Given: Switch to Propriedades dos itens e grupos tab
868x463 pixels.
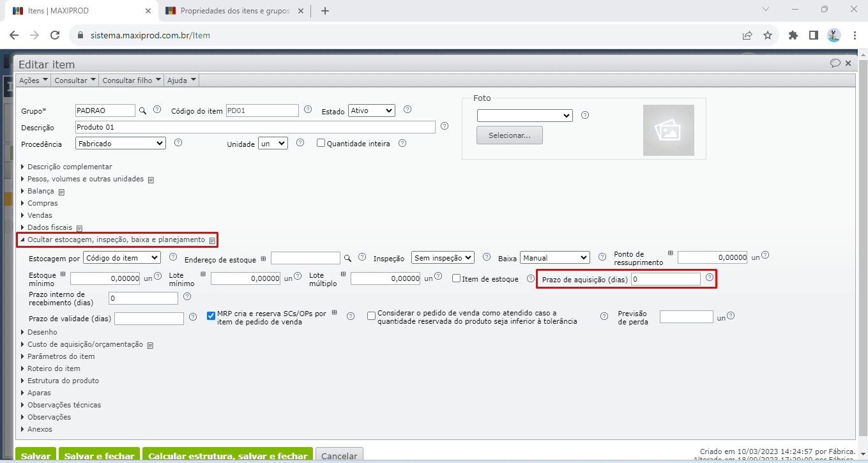Looking at the screenshot, I should coord(235,11).
